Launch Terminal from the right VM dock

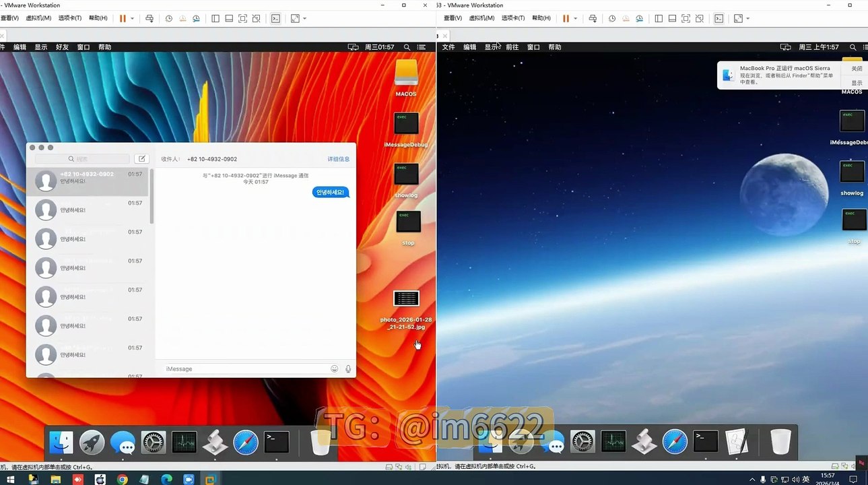tap(706, 442)
